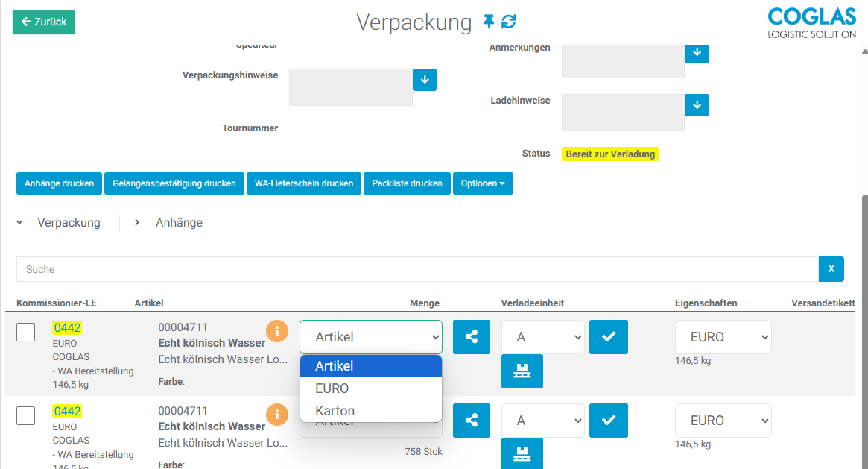Viewport: 868px width, 469px height.
Task: Select EURO from the open dropdown list
Action: coord(332,388)
